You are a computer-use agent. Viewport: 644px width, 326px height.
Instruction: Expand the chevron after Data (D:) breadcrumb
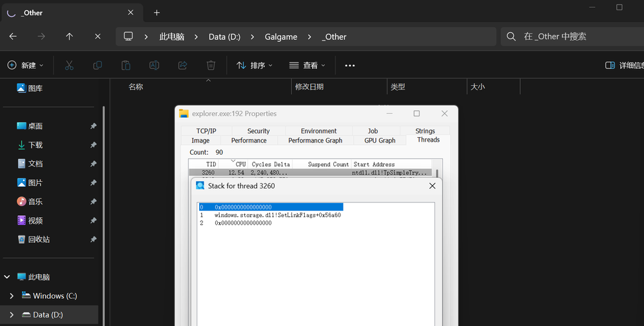pos(252,37)
